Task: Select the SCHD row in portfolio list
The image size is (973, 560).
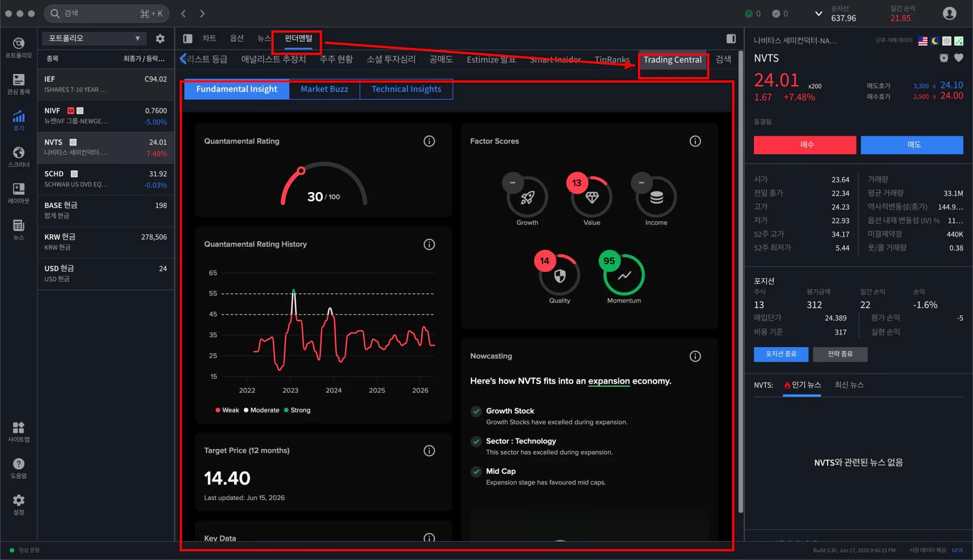Action: [106, 179]
